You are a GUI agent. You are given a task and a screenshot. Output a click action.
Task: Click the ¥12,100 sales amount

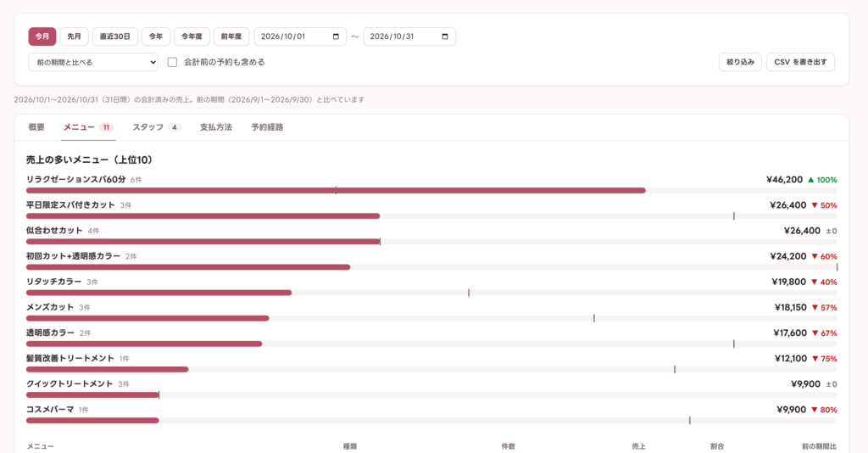tap(791, 358)
